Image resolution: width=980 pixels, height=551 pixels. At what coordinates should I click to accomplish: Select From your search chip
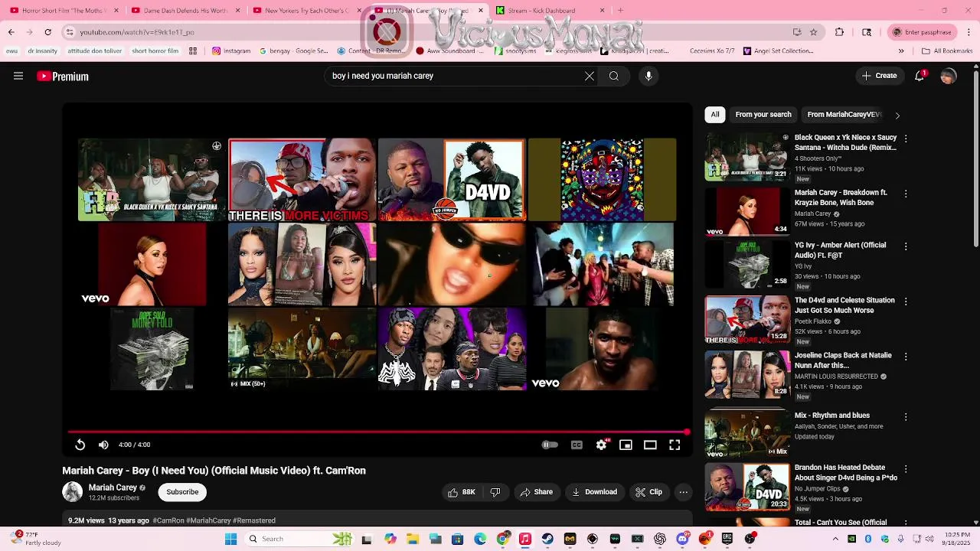click(x=763, y=114)
